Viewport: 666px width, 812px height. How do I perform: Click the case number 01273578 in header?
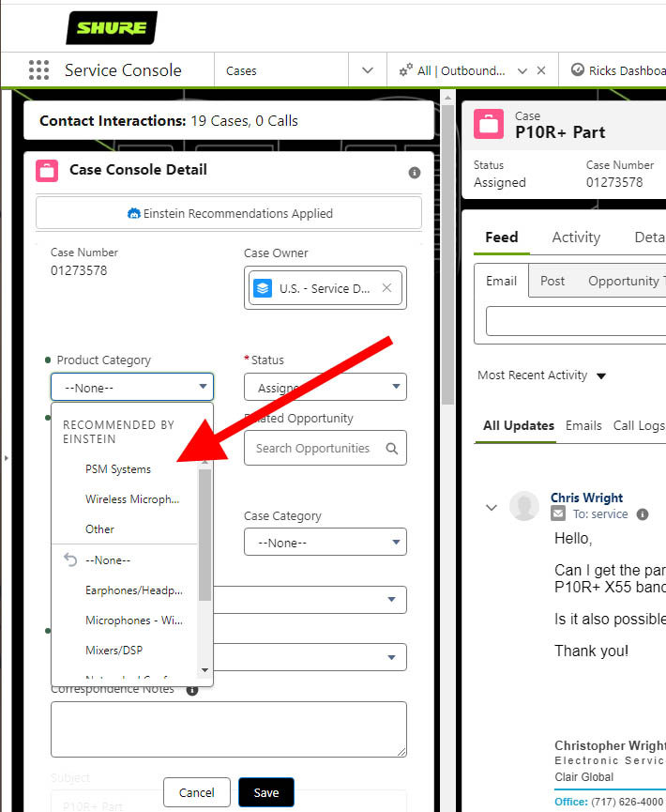click(x=614, y=182)
